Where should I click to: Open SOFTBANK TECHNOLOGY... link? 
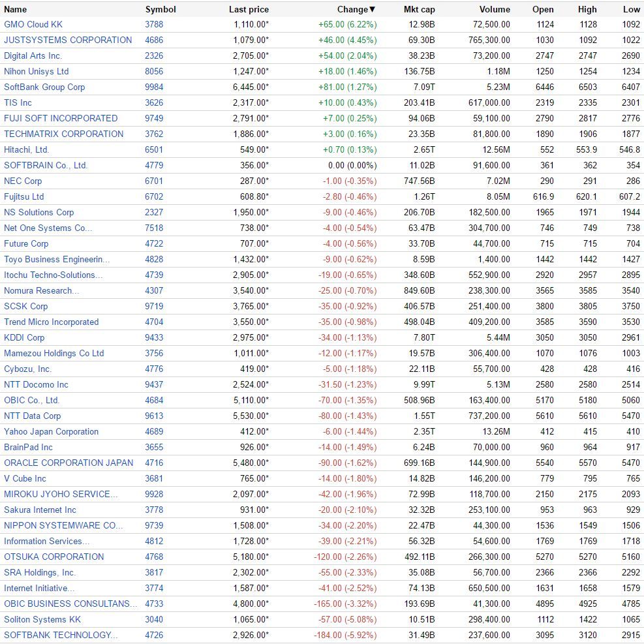[61, 635]
